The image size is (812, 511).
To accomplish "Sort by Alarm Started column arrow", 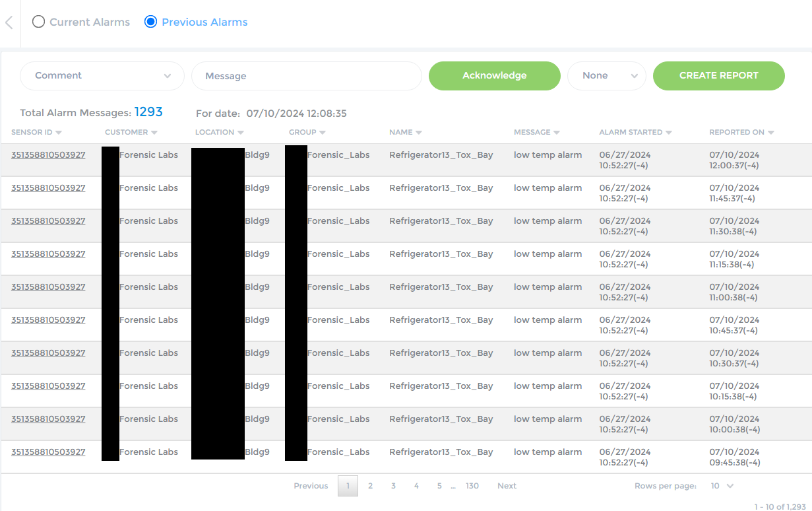I will point(669,133).
